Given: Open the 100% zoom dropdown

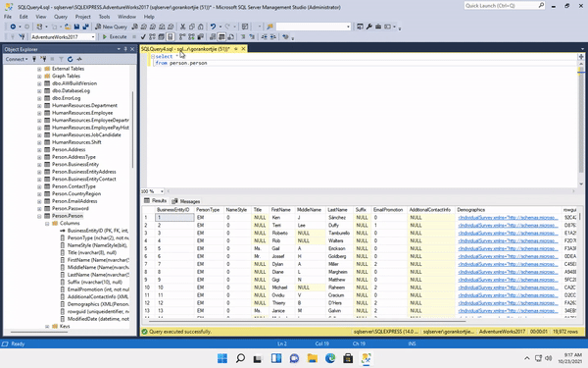Looking at the screenshot, I should [x=162, y=191].
